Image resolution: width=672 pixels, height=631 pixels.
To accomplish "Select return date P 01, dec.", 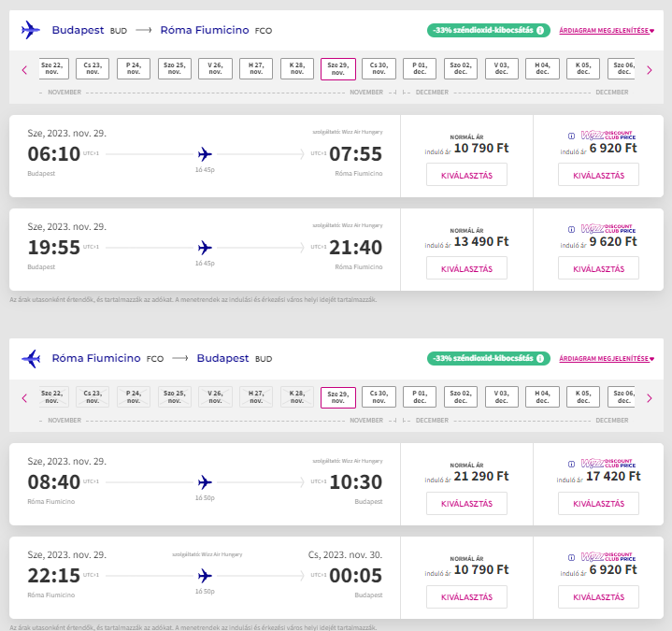I will 420,397.
